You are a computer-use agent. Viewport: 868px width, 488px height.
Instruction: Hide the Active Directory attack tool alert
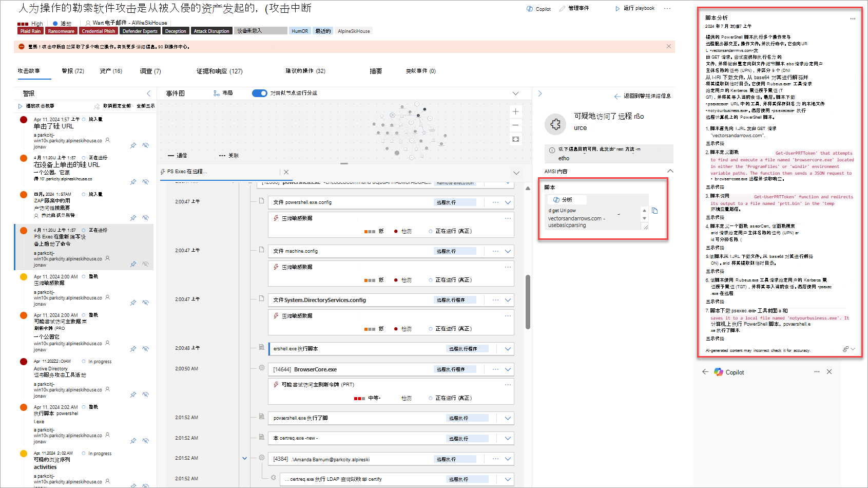click(x=146, y=395)
